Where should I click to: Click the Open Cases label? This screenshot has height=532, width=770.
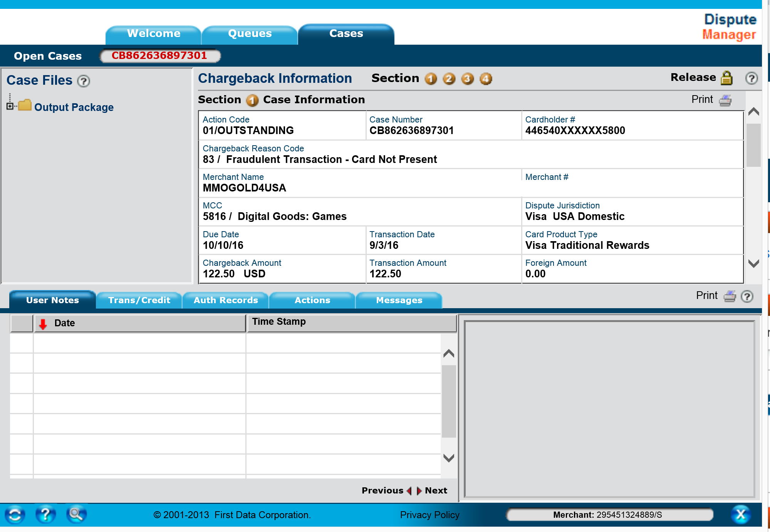48,56
